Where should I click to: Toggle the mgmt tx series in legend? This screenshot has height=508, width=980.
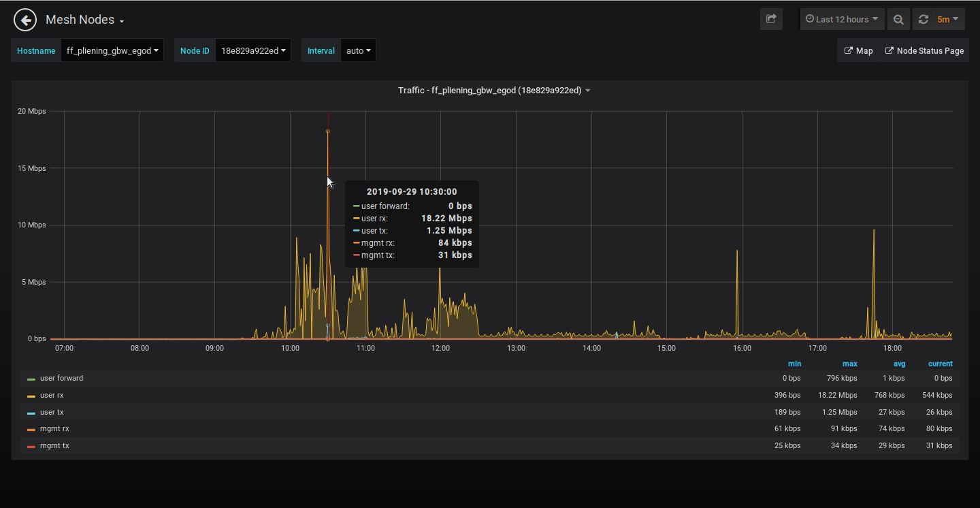(x=54, y=446)
